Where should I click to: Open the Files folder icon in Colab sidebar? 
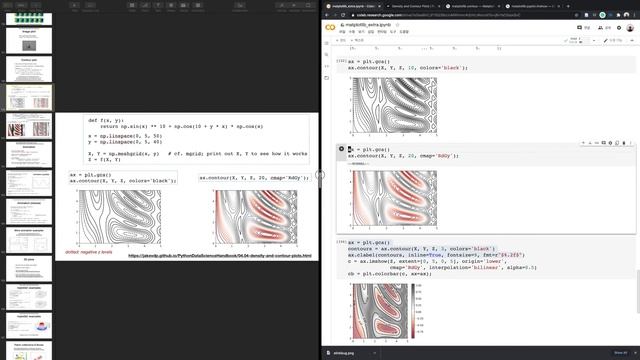pyautogui.click(x=327, y=78)
